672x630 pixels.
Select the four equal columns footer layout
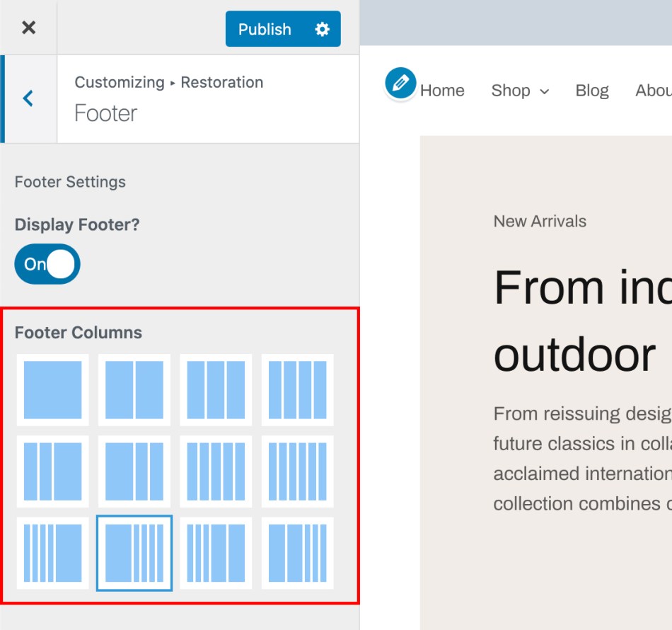[297, 390]
